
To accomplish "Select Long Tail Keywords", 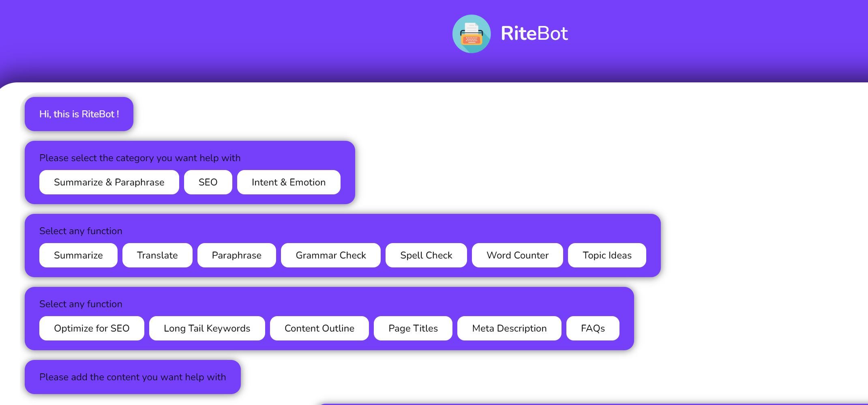I will [207, 328].
